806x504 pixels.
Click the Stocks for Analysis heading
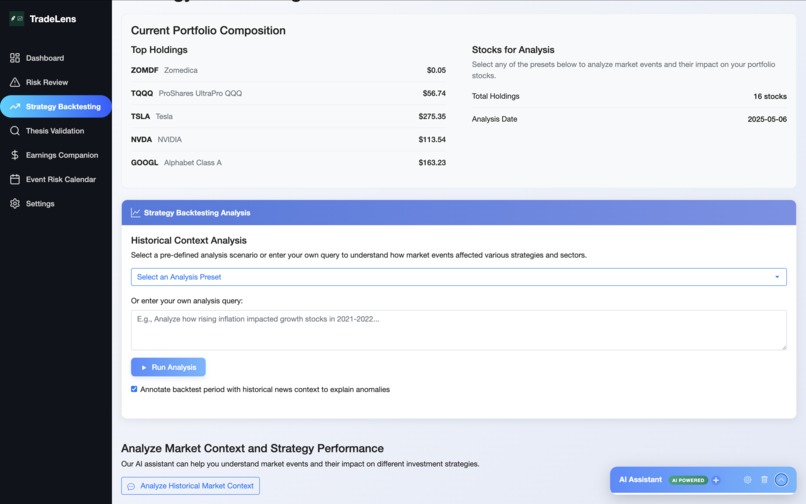click(x=513, y=50)
